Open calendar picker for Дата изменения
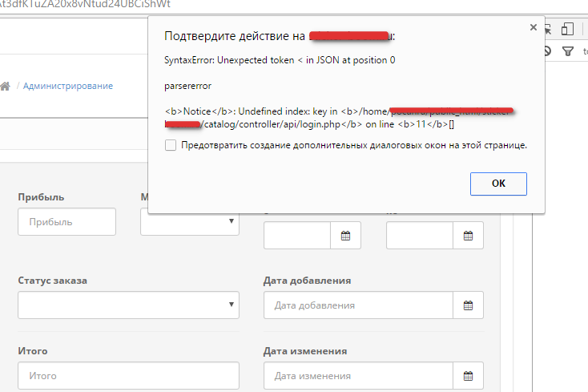This screenshot has height=392, width=588. pyautogui.click(x=468, y=375)
